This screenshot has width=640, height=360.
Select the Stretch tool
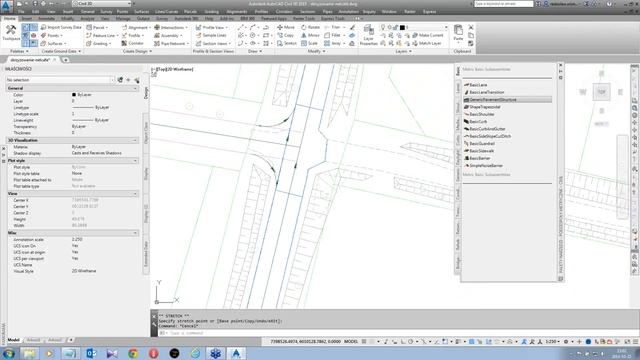287,43
